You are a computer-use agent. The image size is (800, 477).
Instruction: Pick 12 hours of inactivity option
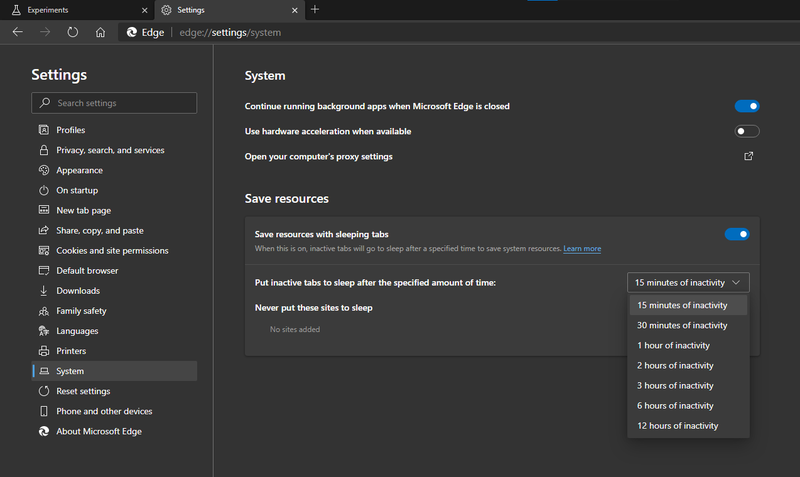pyautogui.click(x=678, y=425)
